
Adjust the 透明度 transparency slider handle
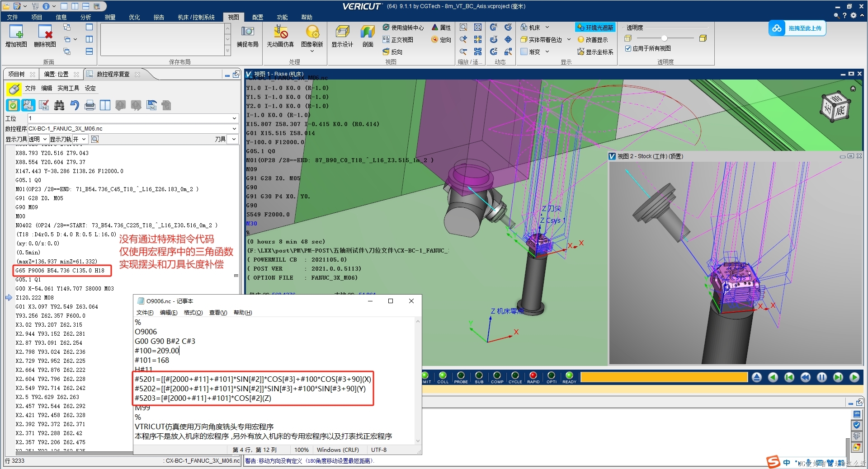click(664, 38)
